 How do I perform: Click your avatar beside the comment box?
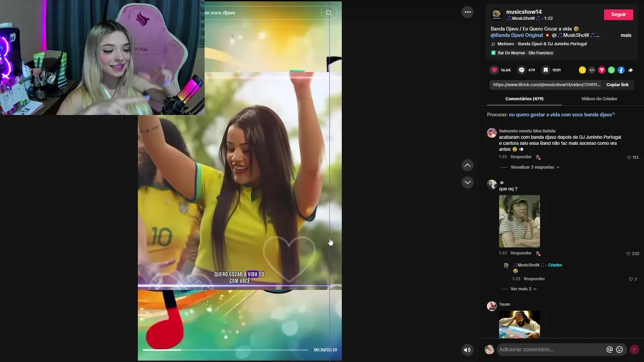tap(489, 349)
